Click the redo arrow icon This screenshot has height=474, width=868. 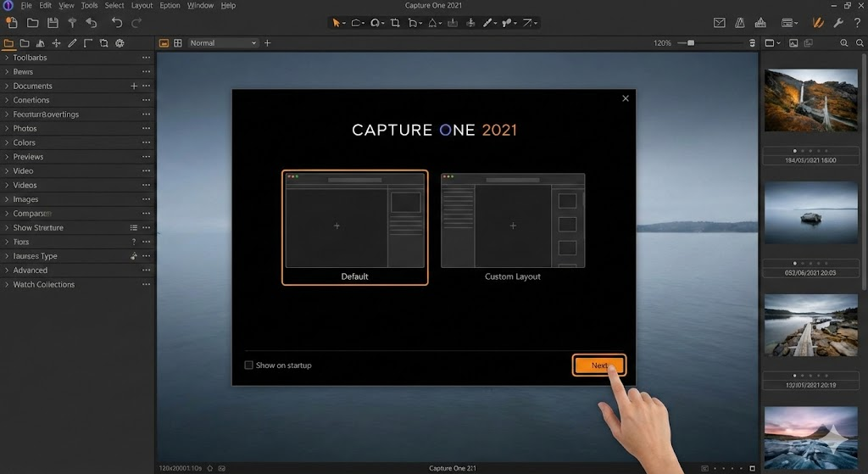click(x=136, y=23)
